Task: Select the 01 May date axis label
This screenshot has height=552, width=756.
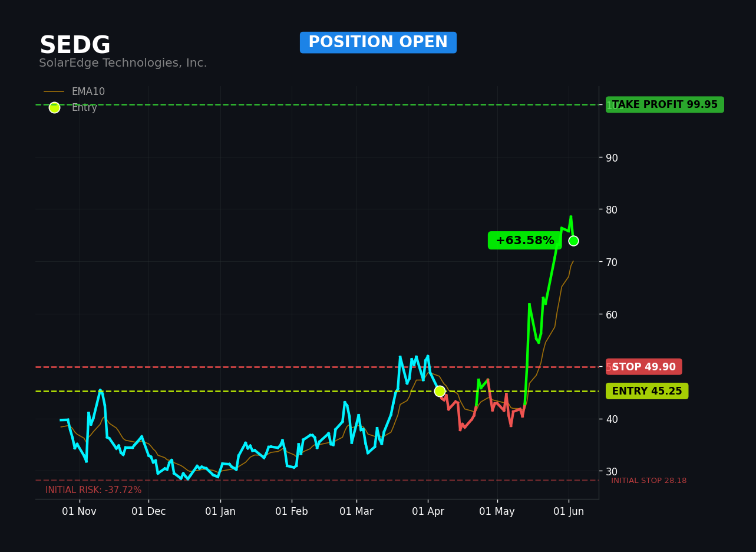Action: coord(497,511)
